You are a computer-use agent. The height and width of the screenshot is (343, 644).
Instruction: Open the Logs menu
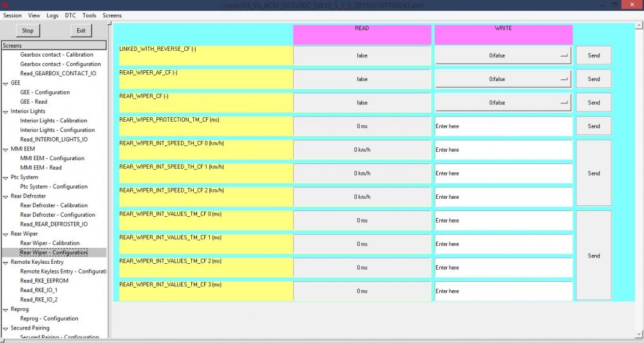[52, 15]
